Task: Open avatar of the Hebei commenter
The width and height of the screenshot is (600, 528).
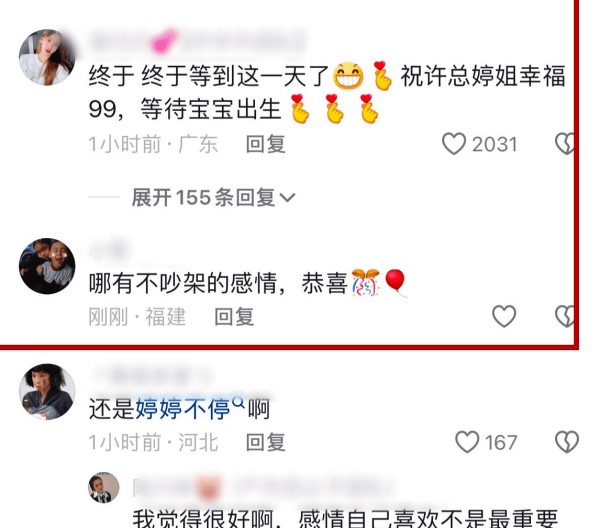Action: [47, 391]
